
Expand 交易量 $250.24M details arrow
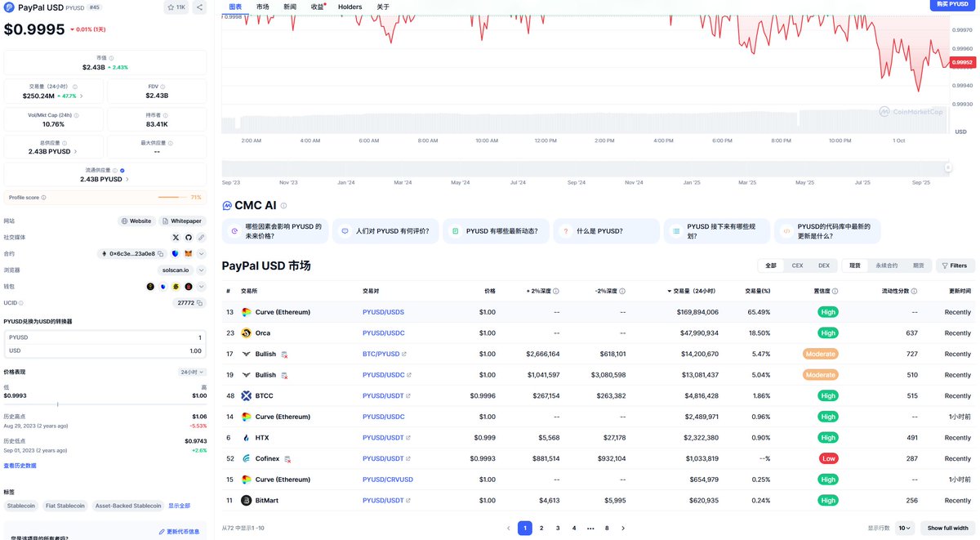(x=81, y=96)
